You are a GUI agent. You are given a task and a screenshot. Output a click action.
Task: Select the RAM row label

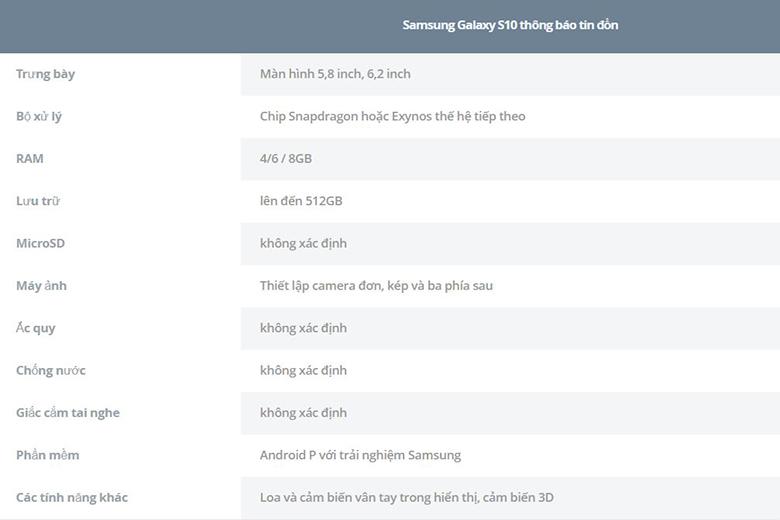click(30, 159)
